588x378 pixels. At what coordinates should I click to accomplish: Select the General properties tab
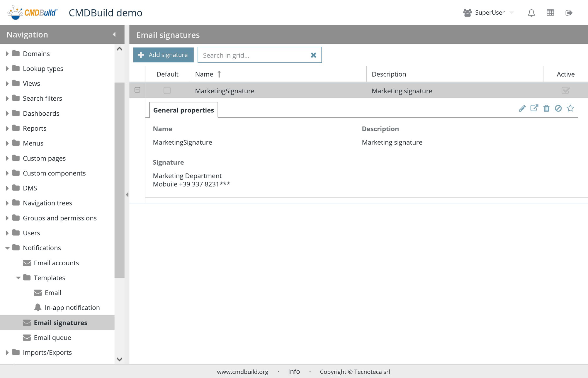click(183, 110)
